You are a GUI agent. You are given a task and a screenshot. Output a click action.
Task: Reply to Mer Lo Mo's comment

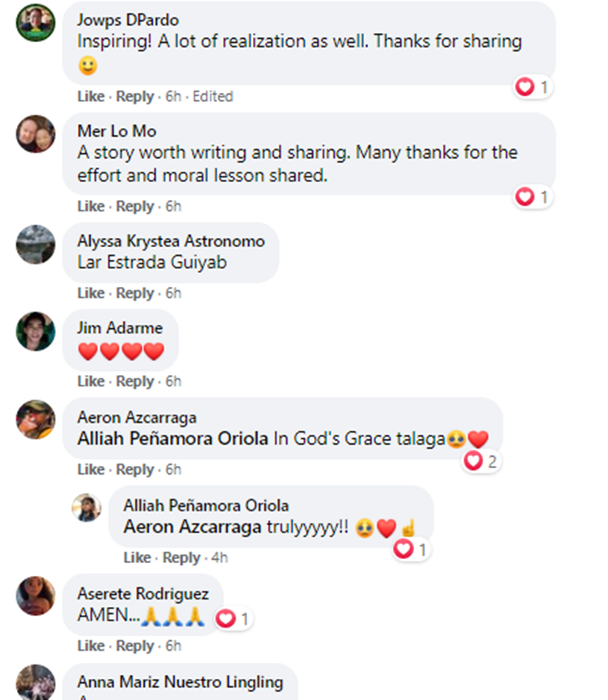click(x=135, y=207)
